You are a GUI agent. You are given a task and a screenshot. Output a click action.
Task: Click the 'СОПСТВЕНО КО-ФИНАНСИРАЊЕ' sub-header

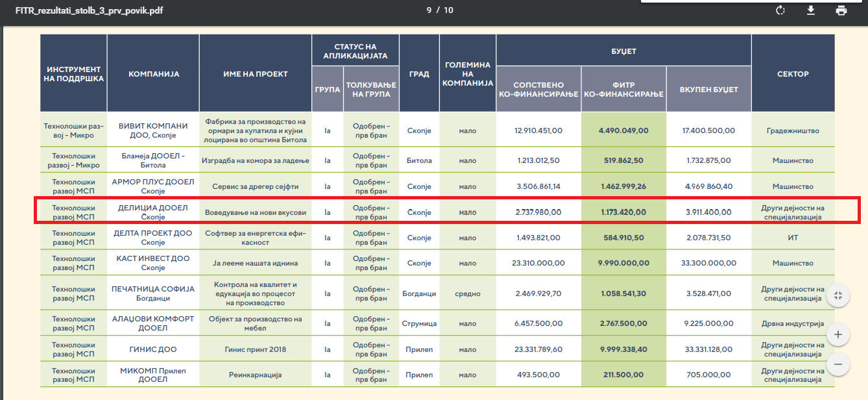point(538,89)
